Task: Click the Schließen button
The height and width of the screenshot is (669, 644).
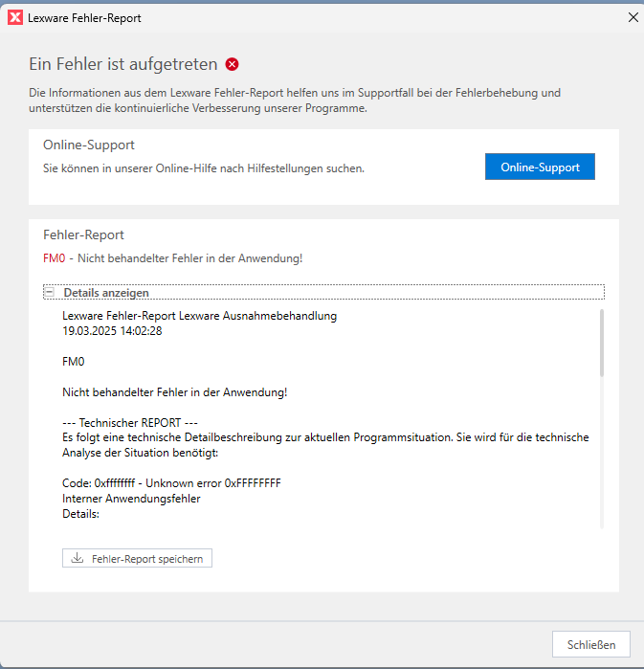Action: pos(591,644)
